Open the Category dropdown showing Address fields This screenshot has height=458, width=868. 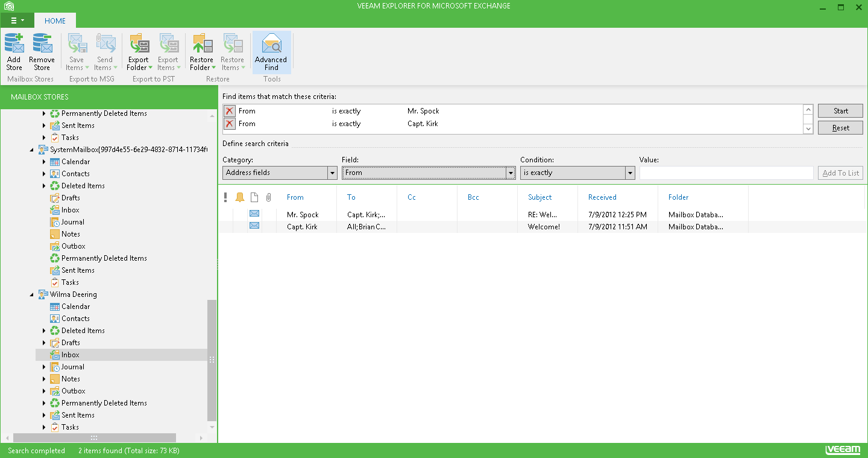(280, 173)
